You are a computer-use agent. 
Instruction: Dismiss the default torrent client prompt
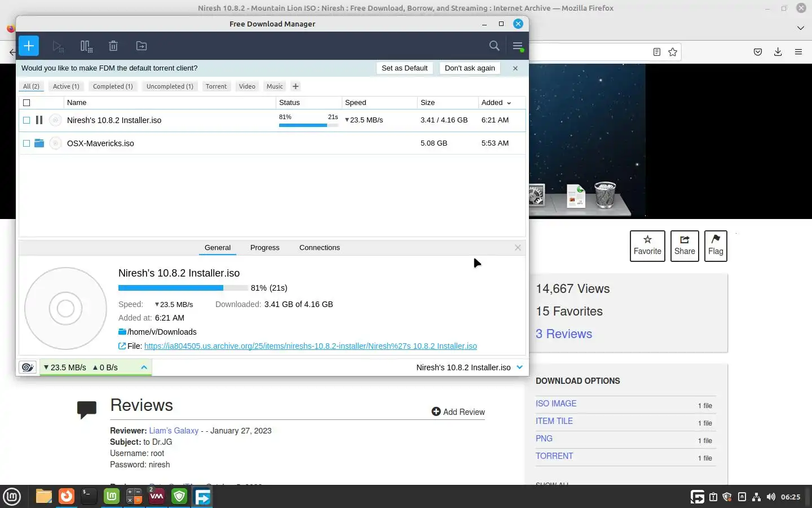515,68
